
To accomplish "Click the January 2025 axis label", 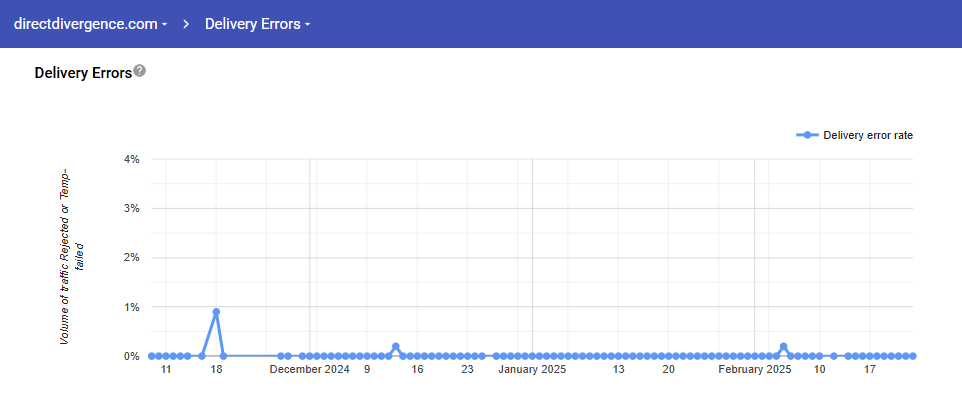I will pyautogui.click(x=532, y=370).
